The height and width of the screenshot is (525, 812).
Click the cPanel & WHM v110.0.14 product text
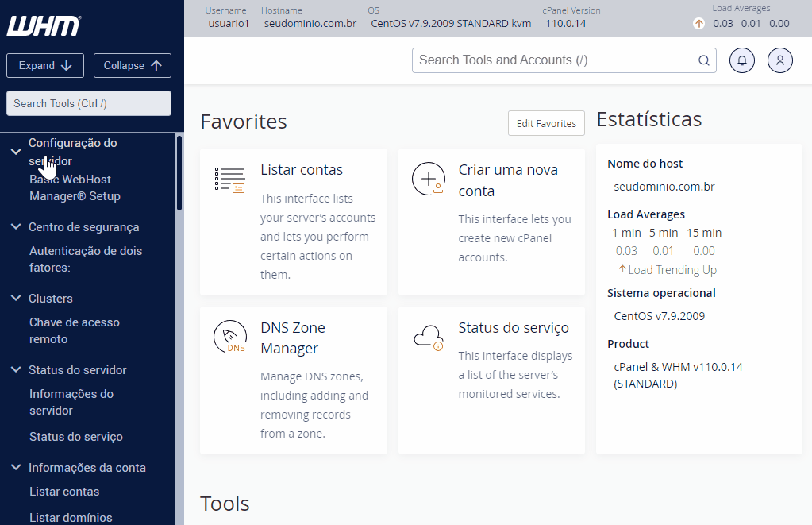coord(679,375)
